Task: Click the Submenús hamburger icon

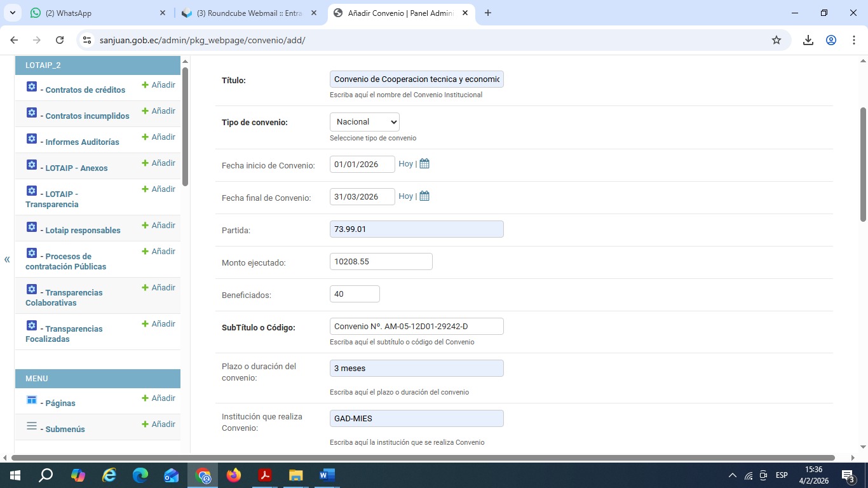Action: [31, 426]
